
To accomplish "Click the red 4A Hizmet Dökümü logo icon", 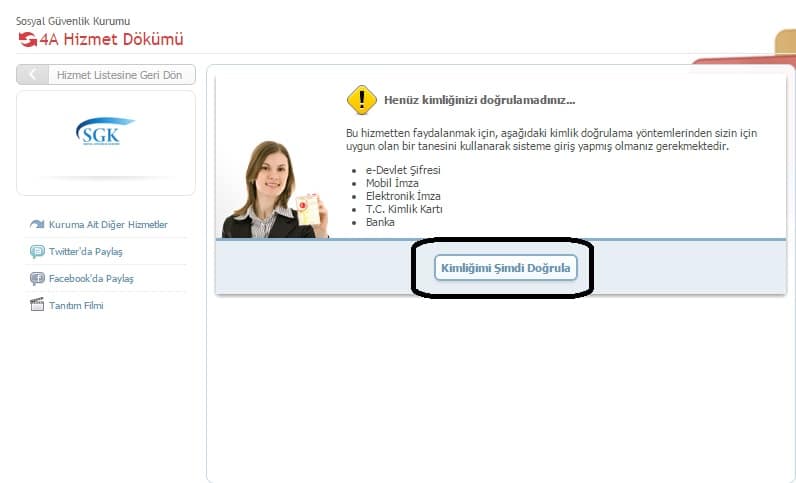I will tap(27, 40).
